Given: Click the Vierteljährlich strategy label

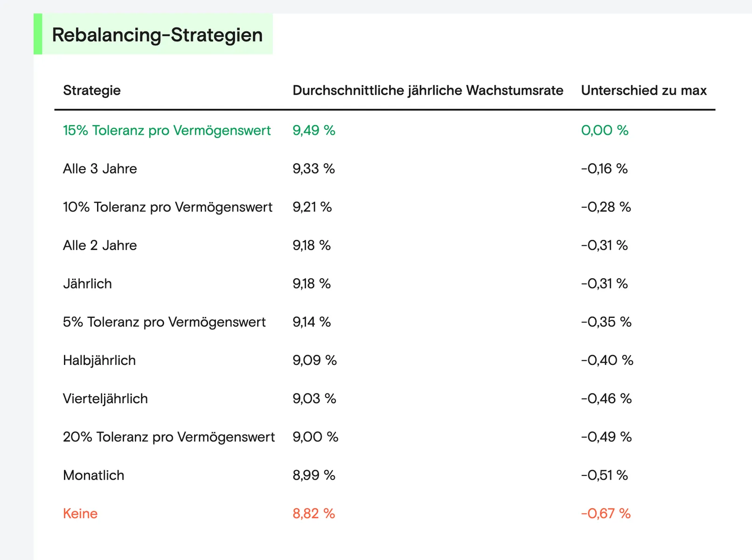Looking at the screenshot, I should pos(105,399).
